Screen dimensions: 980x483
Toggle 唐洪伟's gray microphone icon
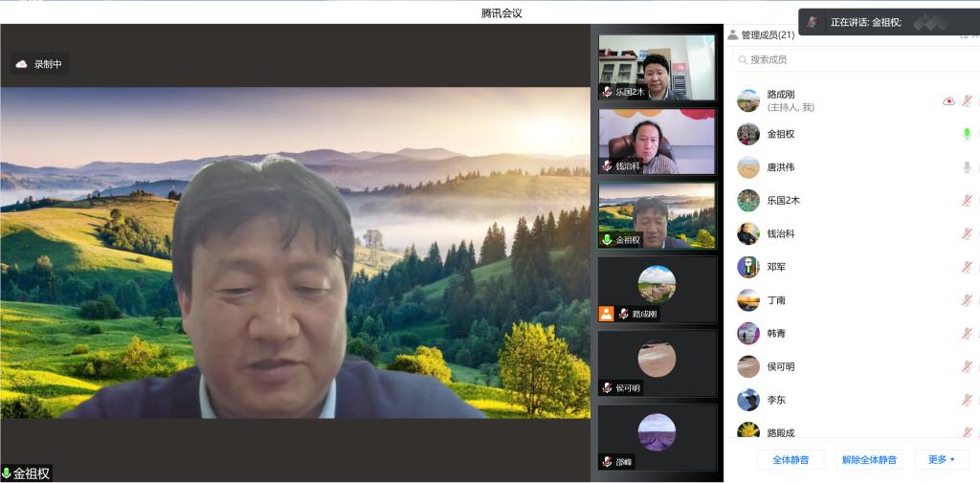pos(967,167)
